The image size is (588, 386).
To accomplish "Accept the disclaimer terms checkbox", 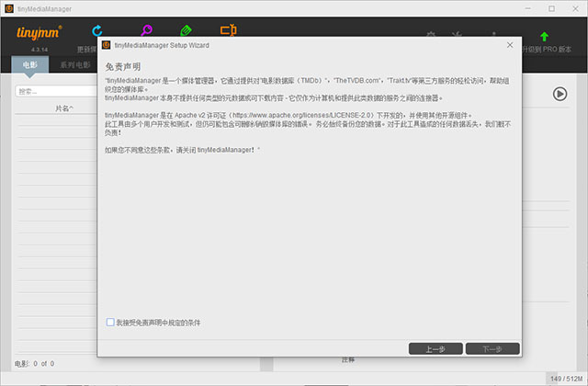I will (110, 323).
